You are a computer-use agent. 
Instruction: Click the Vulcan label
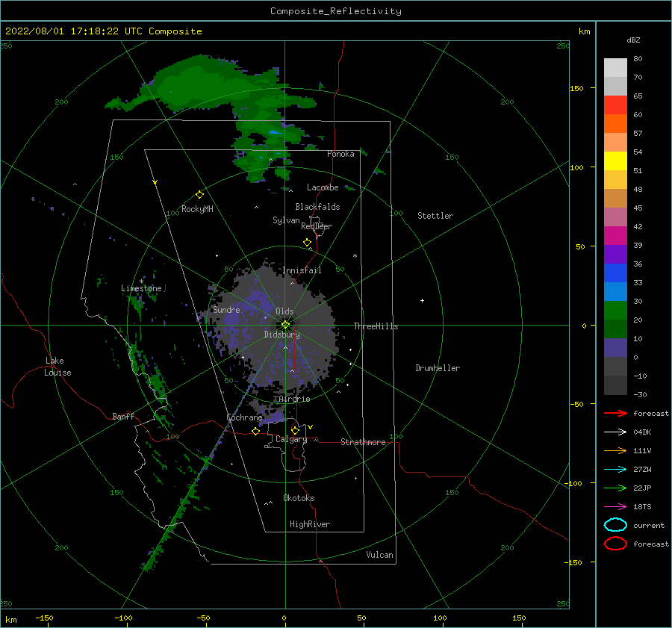tap(380, 555)
